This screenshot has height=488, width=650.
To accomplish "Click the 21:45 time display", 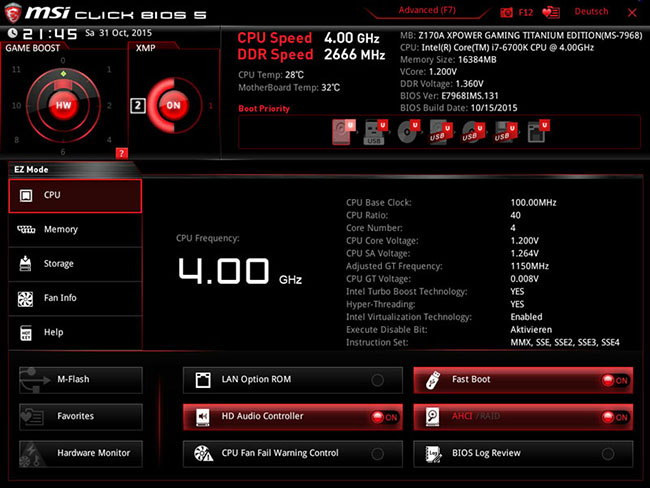I will click(50, 34).
